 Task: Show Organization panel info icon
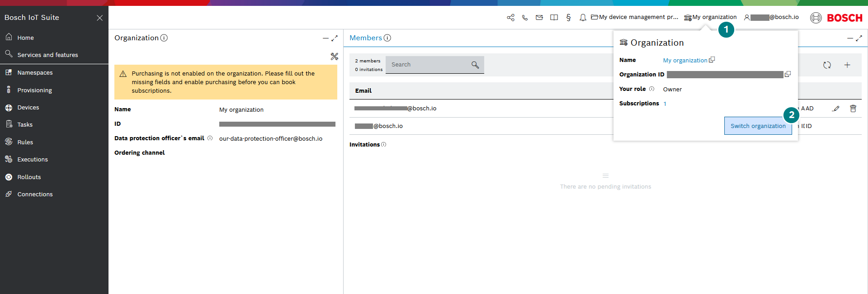[x=164, y=38]
